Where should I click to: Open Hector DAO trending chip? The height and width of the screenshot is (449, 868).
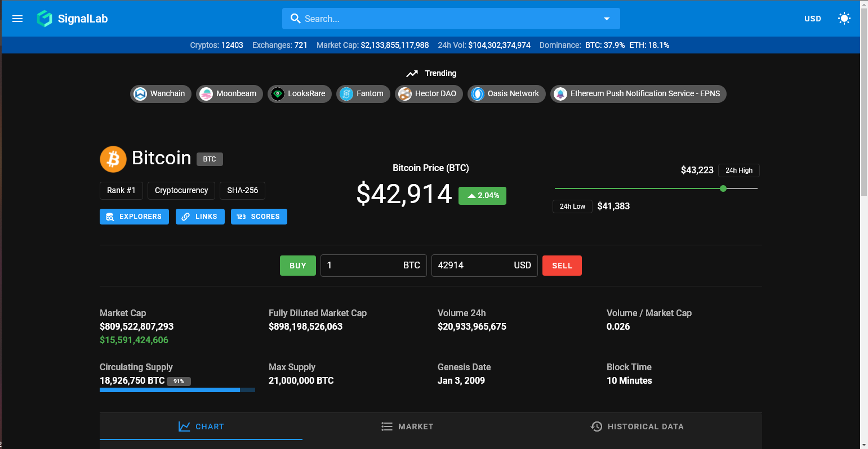pos(429,93)
